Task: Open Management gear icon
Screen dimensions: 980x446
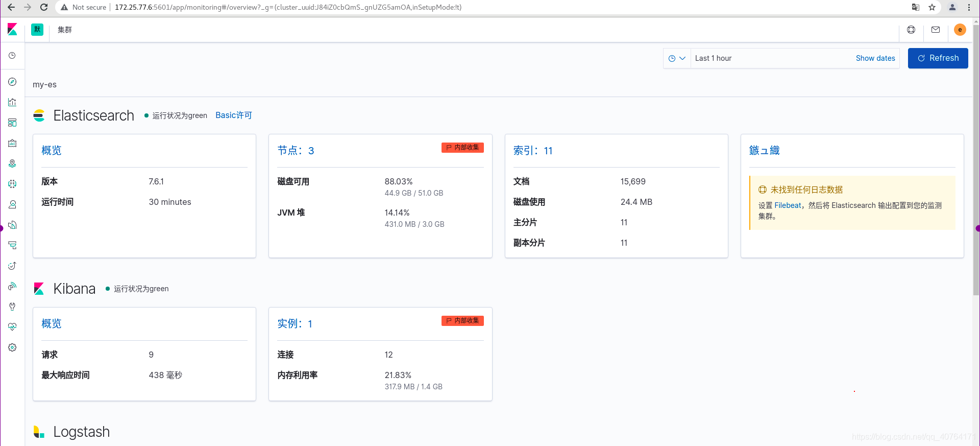Action: (12, 347)
